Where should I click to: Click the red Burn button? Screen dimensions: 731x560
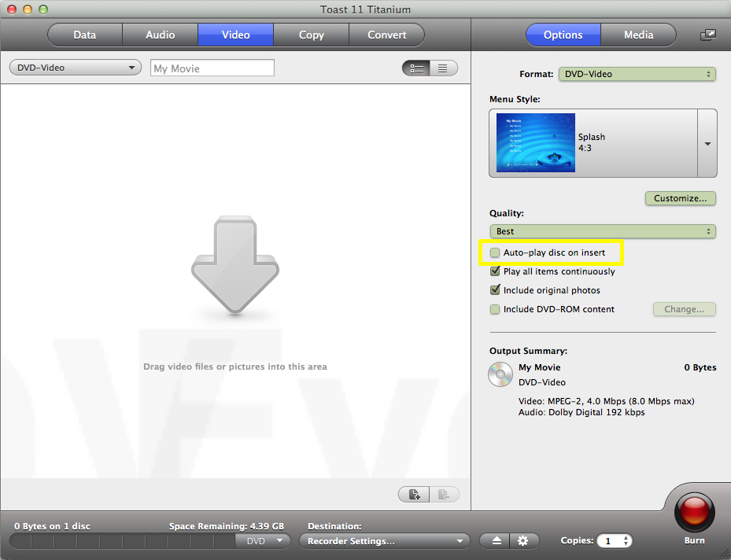tap(694, 512)
